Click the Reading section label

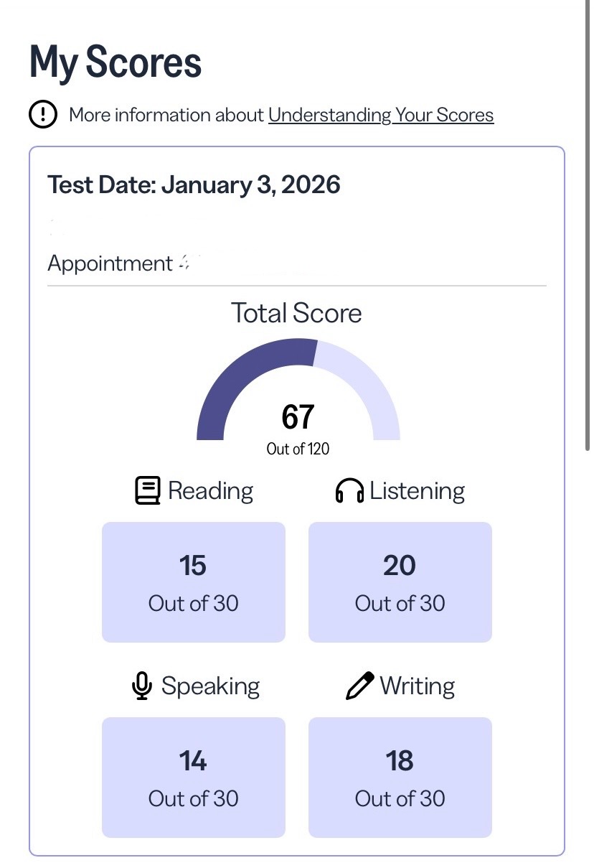(x=210, y=491)
